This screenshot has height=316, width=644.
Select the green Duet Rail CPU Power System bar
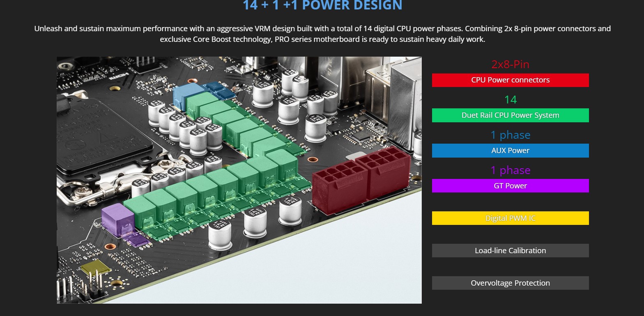[510, 115]
